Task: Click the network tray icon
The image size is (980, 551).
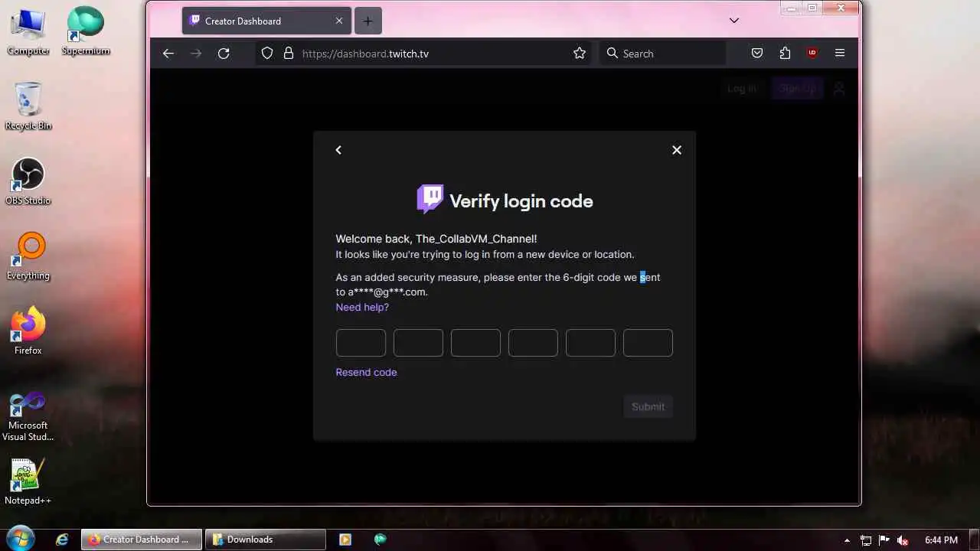Action: (x=866, y=540)
